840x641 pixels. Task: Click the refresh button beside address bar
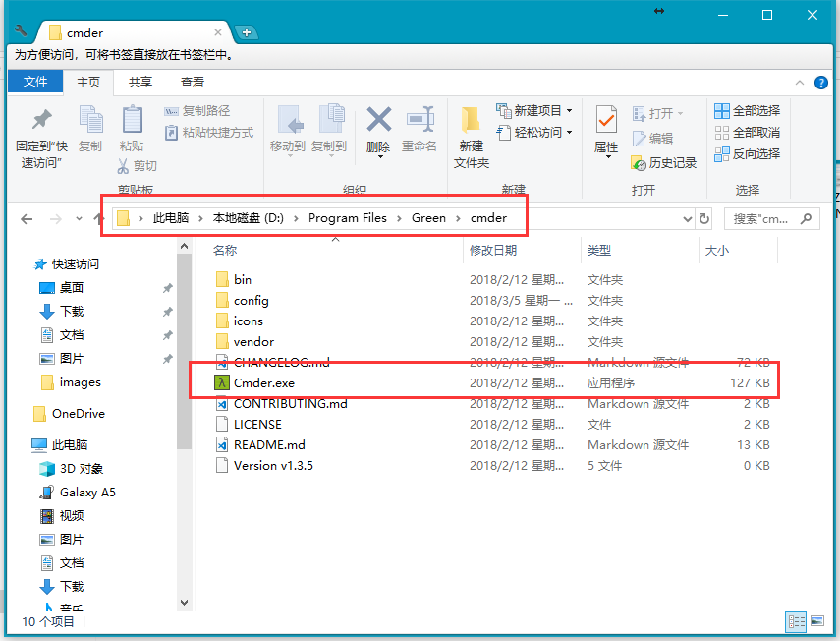click(703, 218)
